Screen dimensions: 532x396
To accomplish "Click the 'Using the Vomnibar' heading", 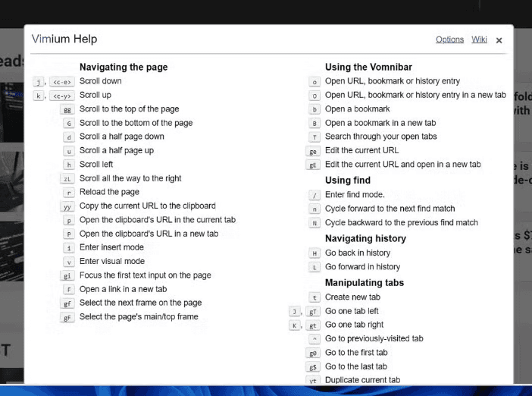I will pos(368,67).
